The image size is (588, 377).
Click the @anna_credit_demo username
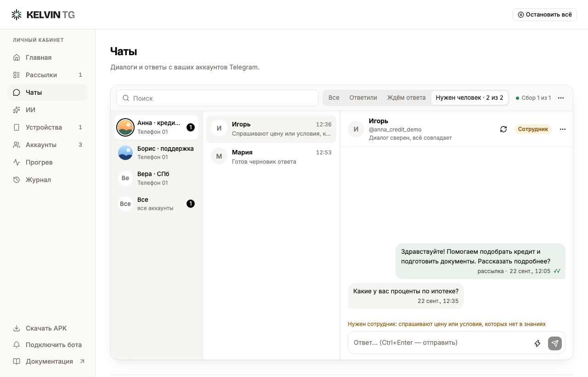point(395,130)
